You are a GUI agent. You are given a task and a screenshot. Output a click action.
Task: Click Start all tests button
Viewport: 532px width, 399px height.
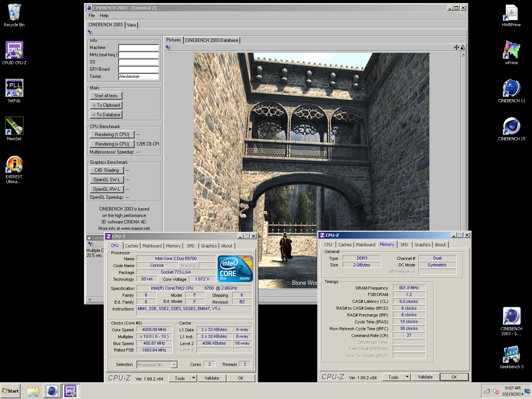tap(106, 96)
